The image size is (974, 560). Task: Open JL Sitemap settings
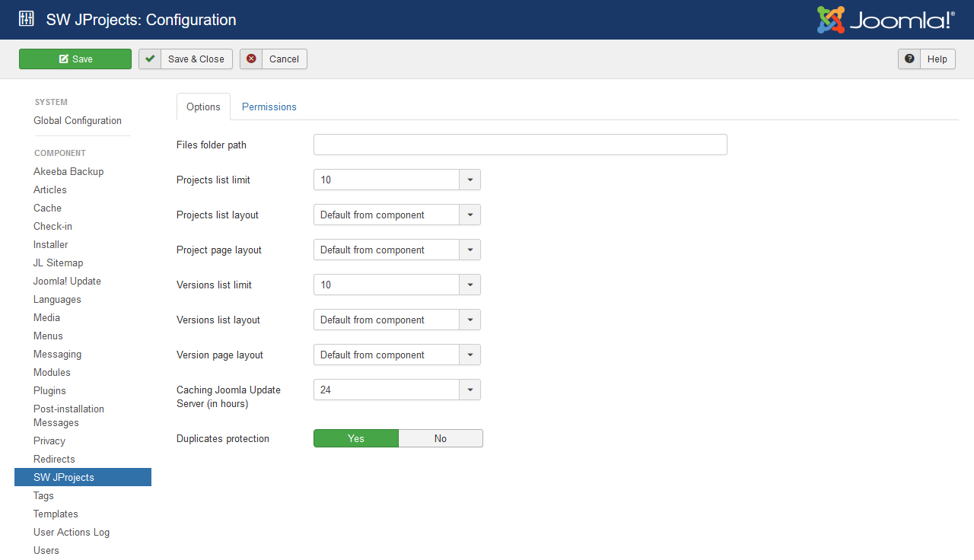click(59, 262)
